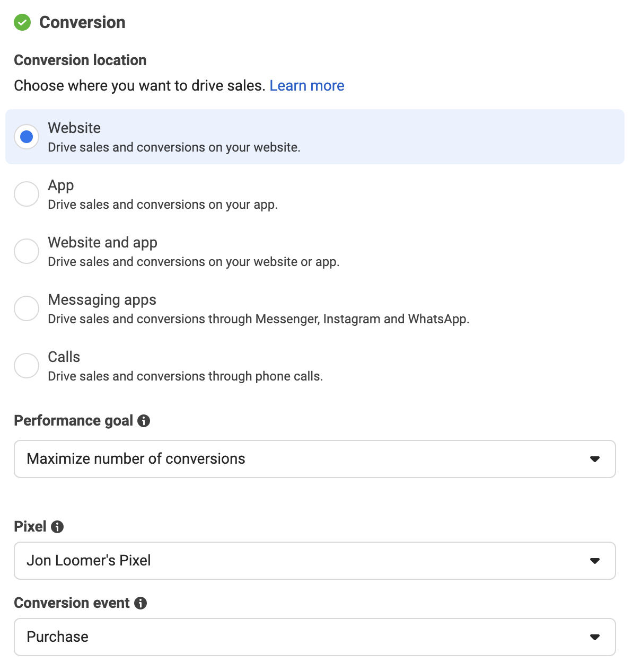Click the Learn more link
The width and height of the screenshot is (632, 672).
coord(307,85)
